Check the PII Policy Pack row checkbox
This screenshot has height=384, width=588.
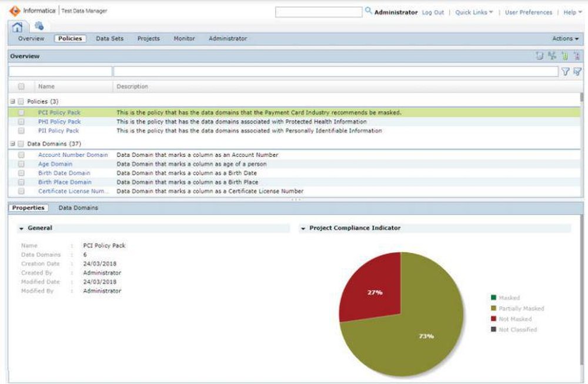click(x=21, y=131)
